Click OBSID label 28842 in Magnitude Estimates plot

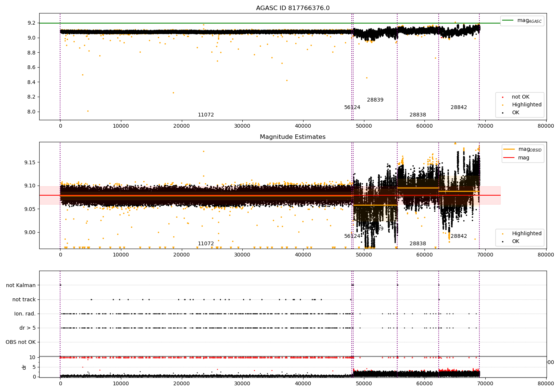tap(459, 236)
